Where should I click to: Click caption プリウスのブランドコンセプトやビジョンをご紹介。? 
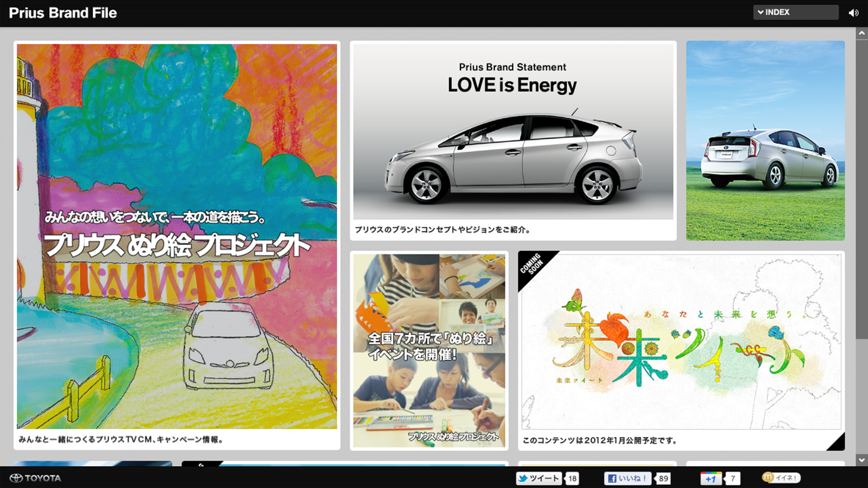click(x=443, y=230)
